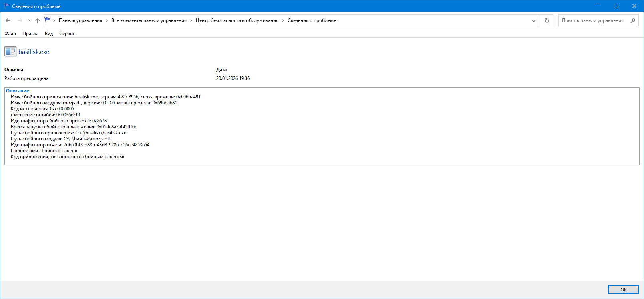
Task: Open the recent locations dropdown arrow
Action: click(29, 20)
